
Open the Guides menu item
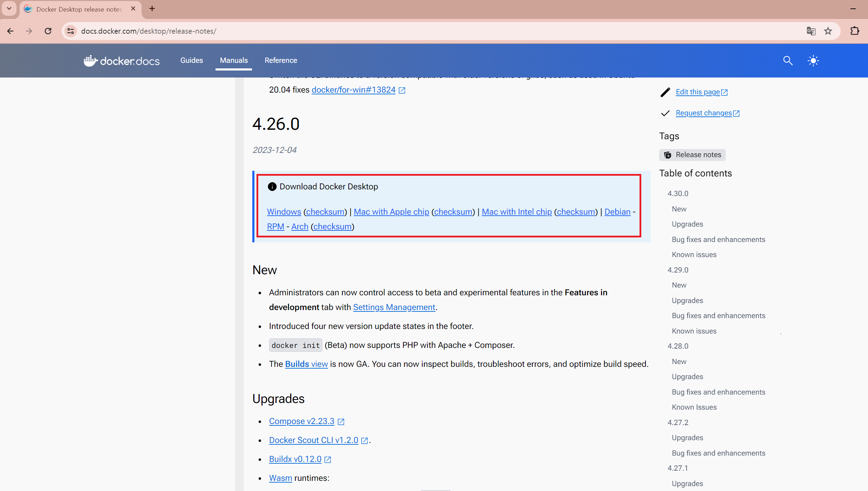(191, 60)
